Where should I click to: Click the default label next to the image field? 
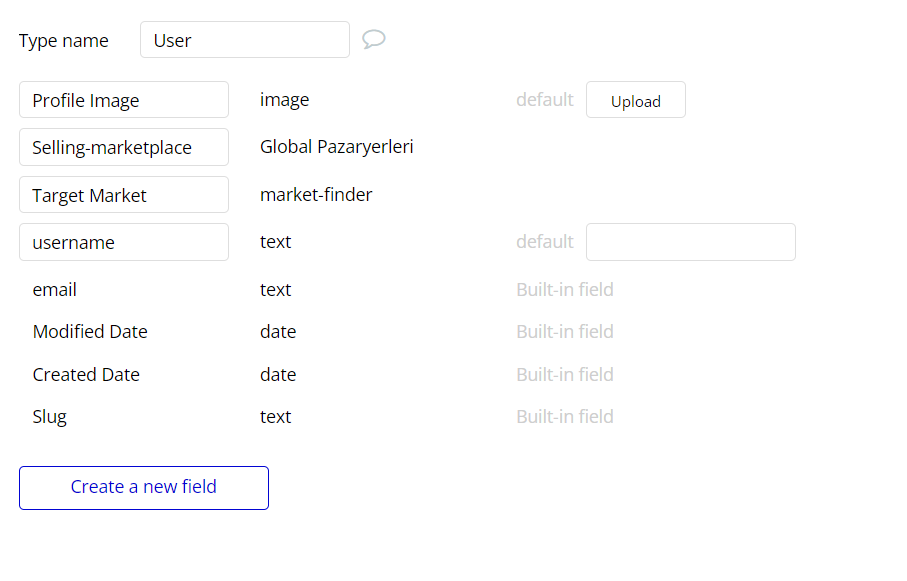545,99
